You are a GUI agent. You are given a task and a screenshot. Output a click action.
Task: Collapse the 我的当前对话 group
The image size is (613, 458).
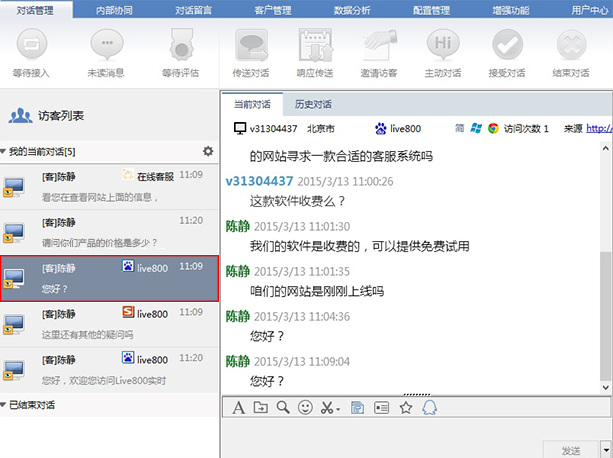[x=5, y=152]
